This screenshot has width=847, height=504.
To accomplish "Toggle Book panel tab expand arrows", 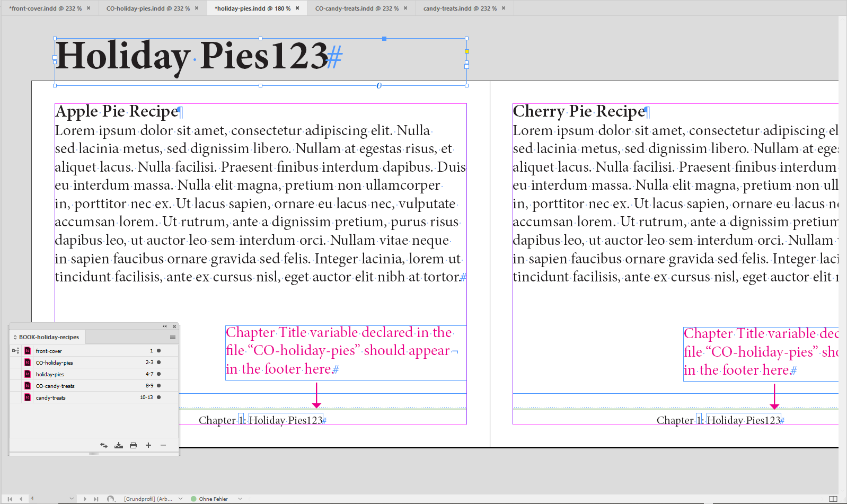I will (15, 337).
